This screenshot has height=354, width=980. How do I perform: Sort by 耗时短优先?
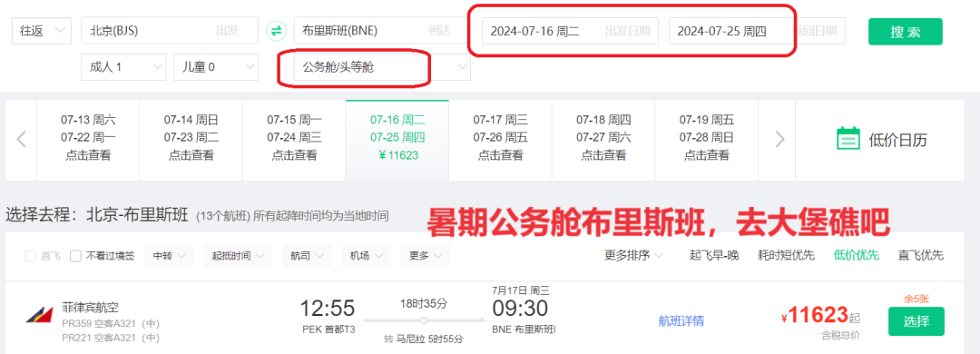(x=786, y=255)
